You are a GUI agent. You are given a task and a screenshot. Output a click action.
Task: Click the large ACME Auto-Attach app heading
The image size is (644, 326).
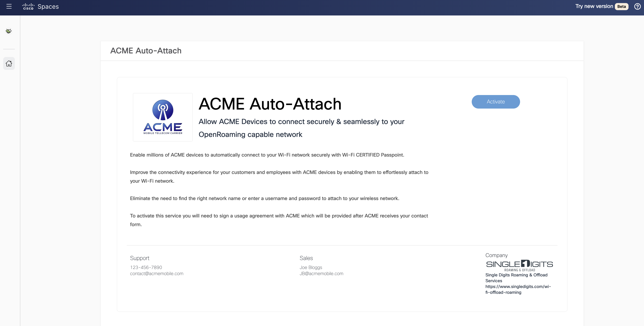click(x=270, y=104)
